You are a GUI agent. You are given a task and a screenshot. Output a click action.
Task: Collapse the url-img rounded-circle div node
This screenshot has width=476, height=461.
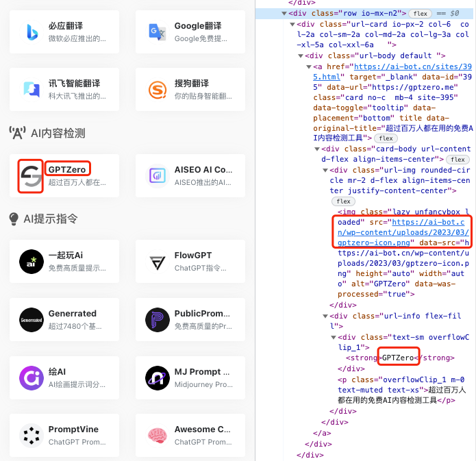(325, 171)
